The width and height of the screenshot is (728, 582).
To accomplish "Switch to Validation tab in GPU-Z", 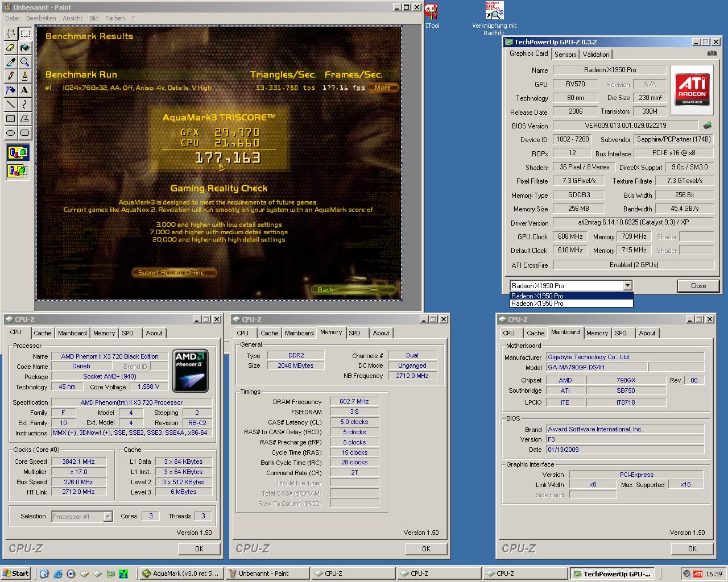I will (596, 55).
